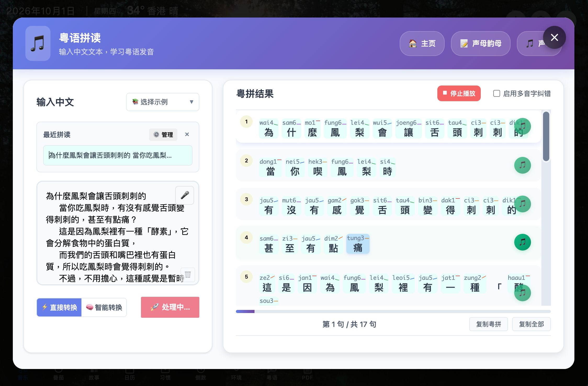Click sentence number badge 4
This screenshot has height=386, width=588.
click(246, 237)
